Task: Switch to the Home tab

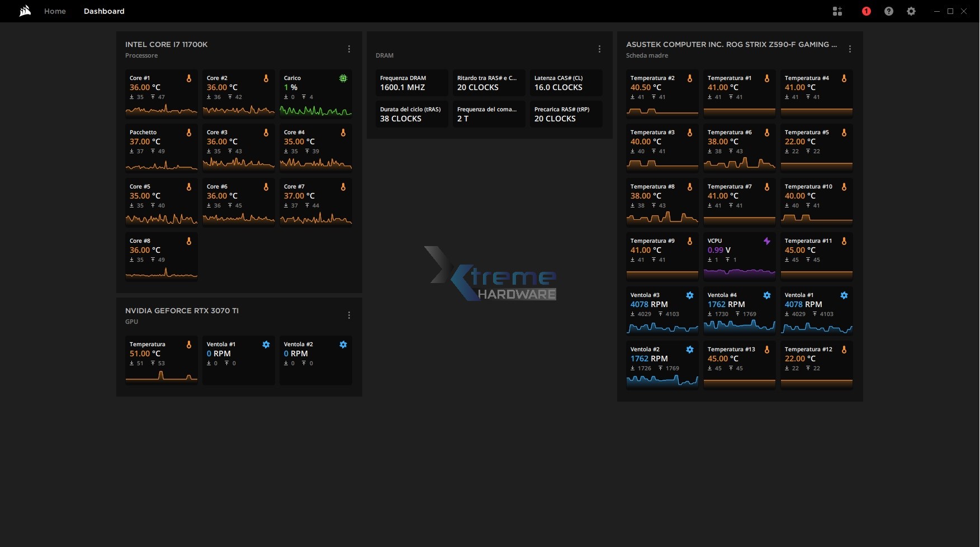Action: 54,11
